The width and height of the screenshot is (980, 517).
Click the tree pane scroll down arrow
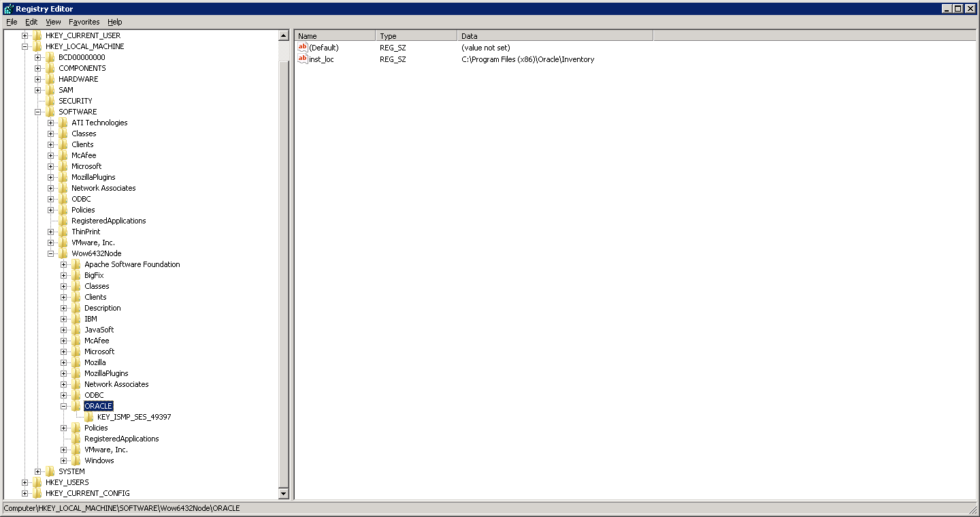point(284,494)
